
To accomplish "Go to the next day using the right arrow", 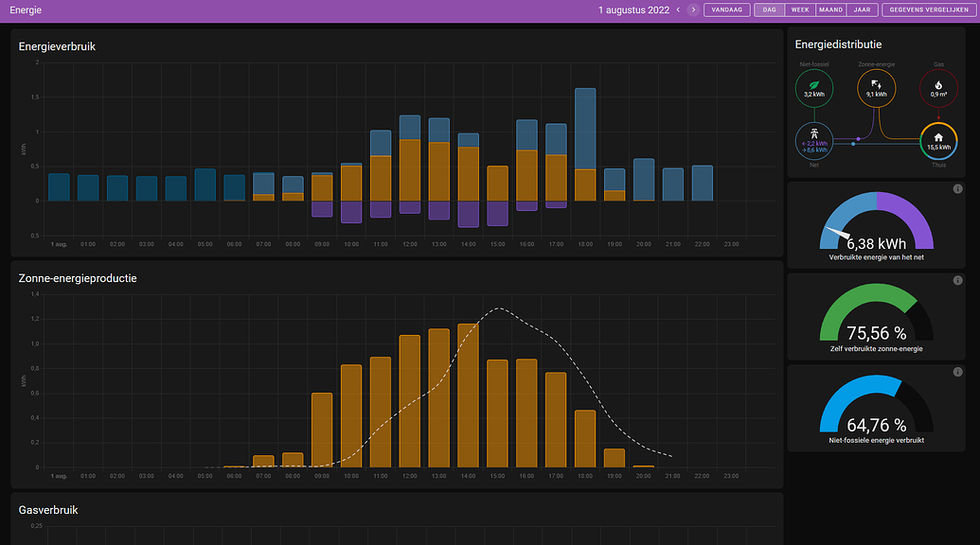I will [692, 9].
